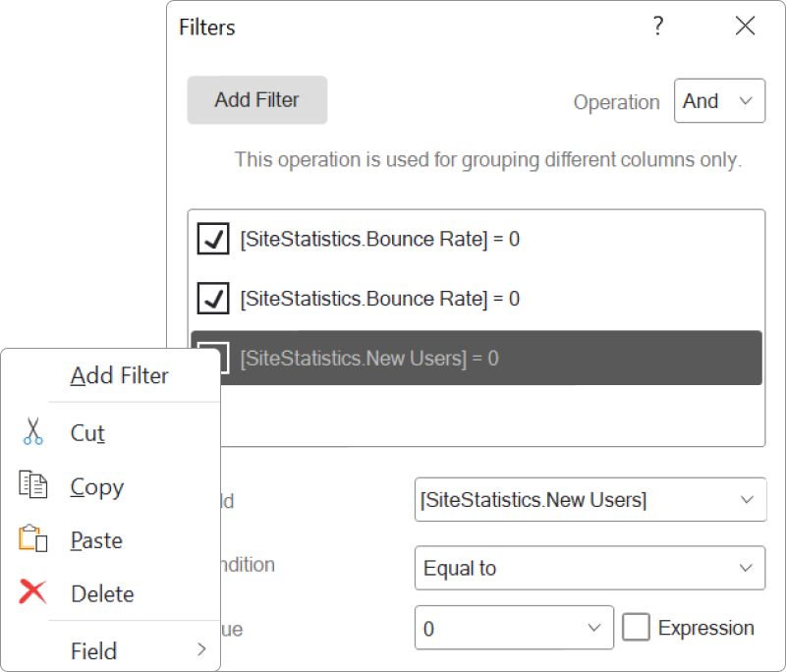The image size is (786, 672).
Task: Click the Copy pages icon
Action: pyautogui.click(x=33, y=485)
